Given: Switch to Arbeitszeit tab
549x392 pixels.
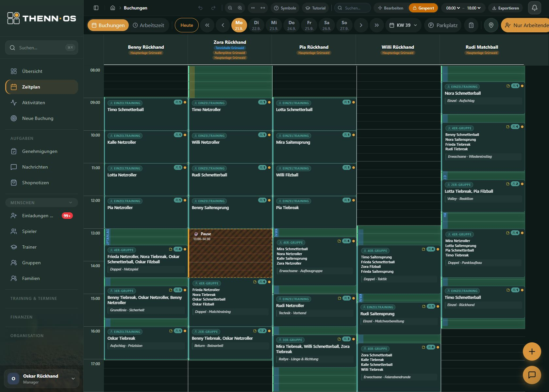Looking at the screenshot, I should (x=149, y=25).
